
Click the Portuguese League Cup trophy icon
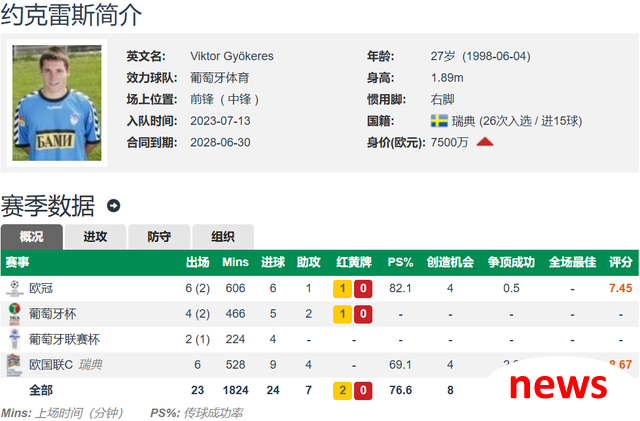tap(14, 339)
